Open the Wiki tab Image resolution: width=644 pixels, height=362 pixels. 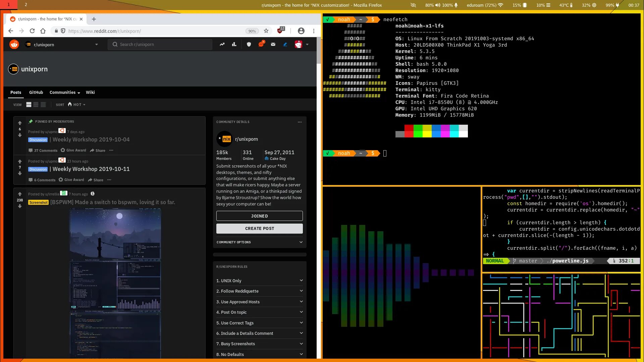pyautogui.click(x=90, y=92)
